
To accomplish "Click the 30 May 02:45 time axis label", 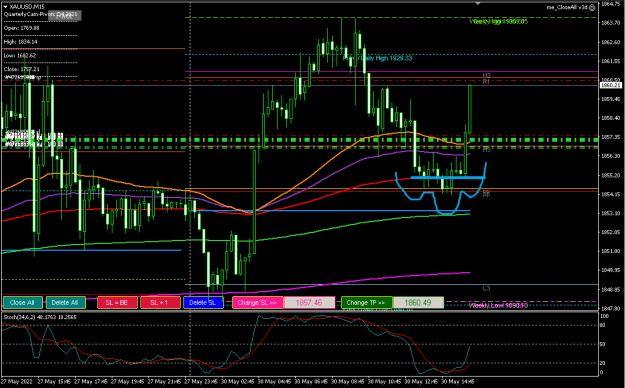I will (237, 382).
